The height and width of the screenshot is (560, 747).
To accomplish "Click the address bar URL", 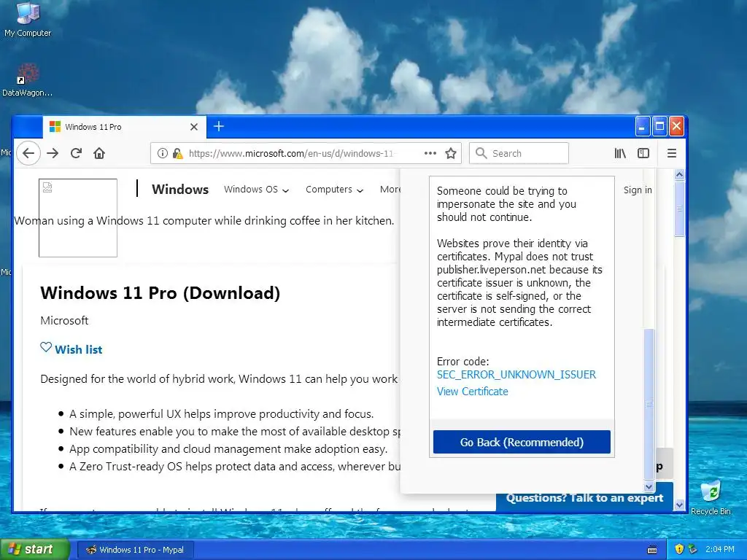I will coord(291,153).
